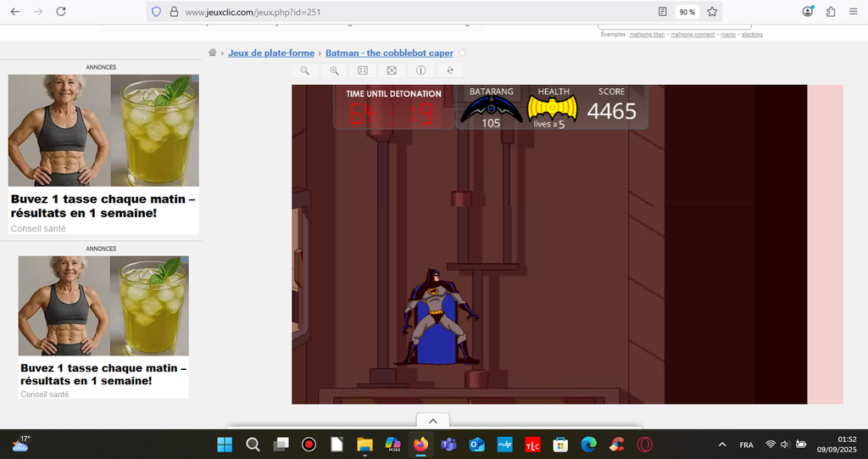
Task: Open the Jeux de plate-forme breadcrumb
Action: coord(270,53)
